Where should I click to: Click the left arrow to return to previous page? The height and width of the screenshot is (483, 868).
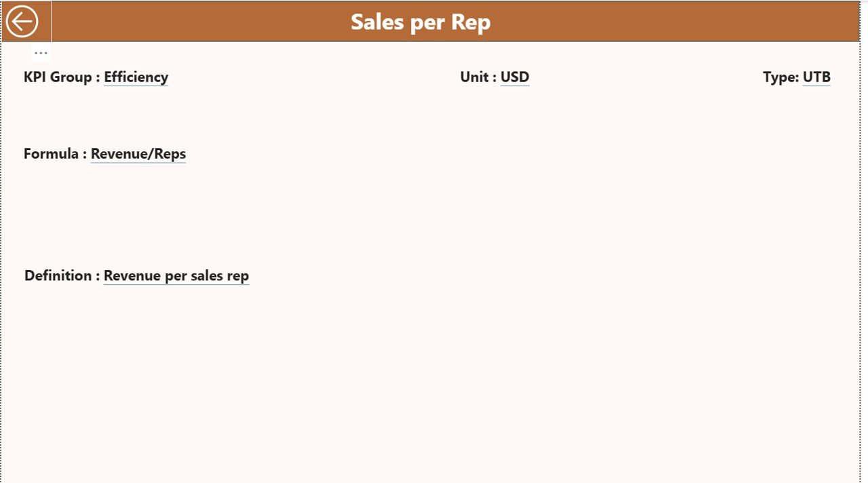point(22,20)
